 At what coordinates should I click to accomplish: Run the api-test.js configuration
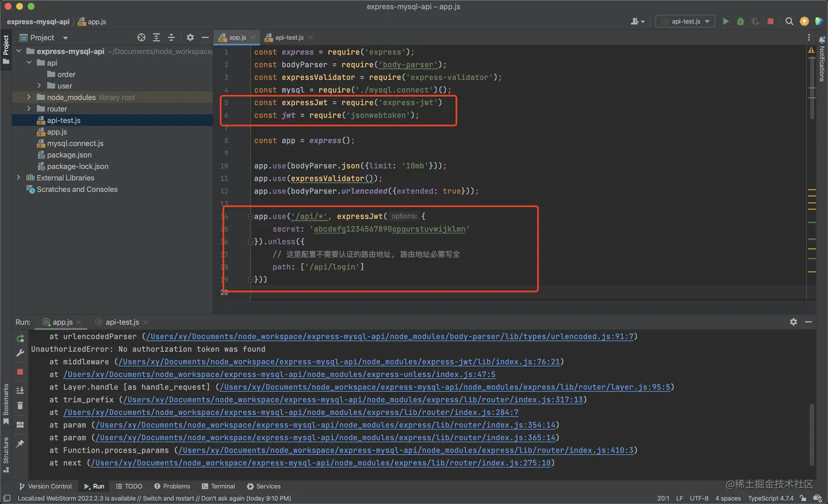click(x=726, y=21)
